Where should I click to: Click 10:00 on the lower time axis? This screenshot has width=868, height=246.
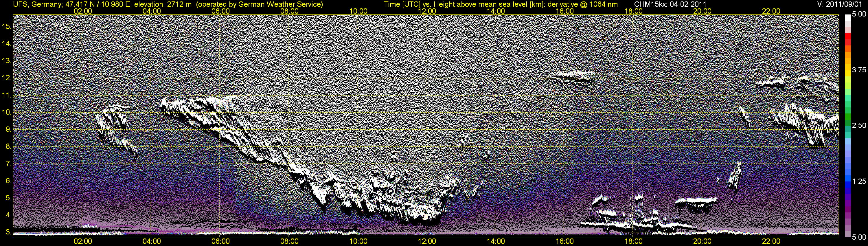(x=358, y=241)
